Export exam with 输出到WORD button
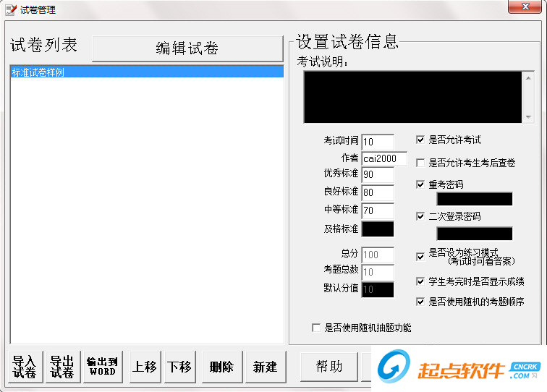 pos(103,367)
